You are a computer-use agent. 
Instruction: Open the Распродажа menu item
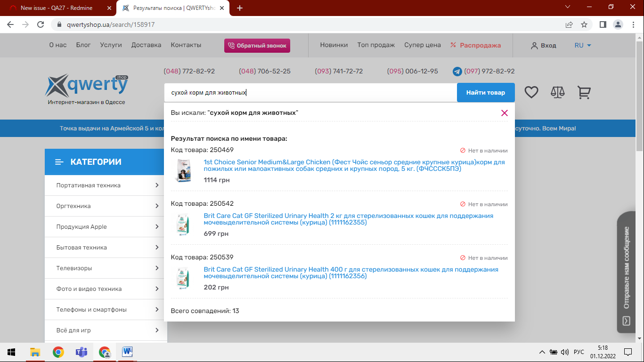coord(475,45)
